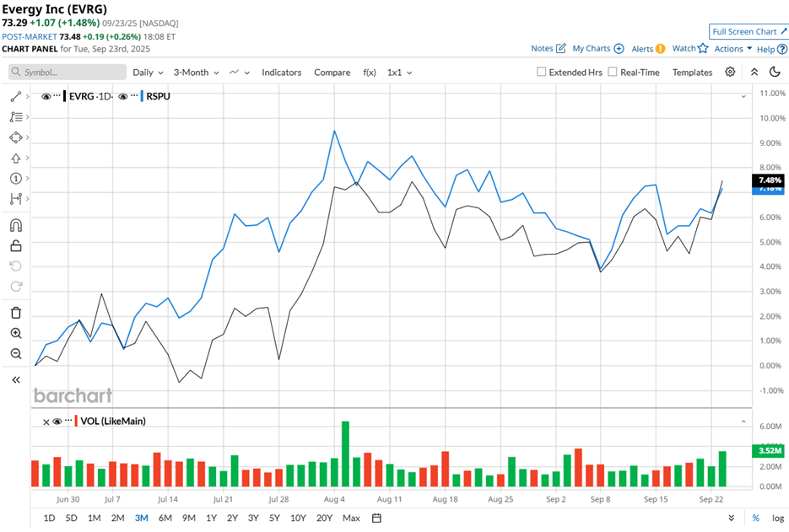Select the trend line drawing tool
Viewport: 789px width, 532px height.
(x=15, y=97)
